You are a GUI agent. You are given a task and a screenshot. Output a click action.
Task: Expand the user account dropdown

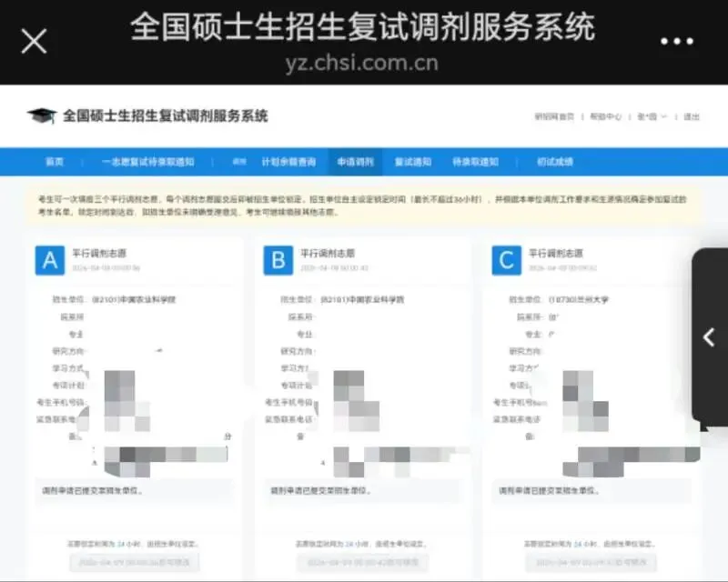[652, 116]
